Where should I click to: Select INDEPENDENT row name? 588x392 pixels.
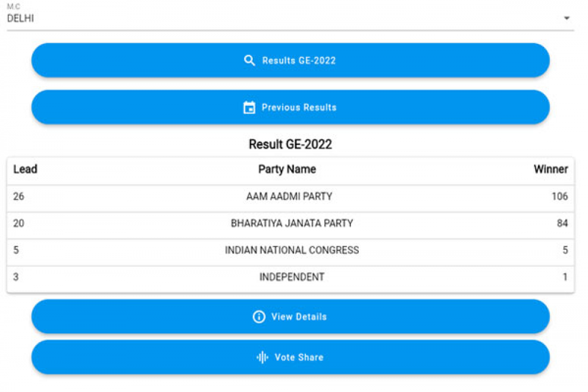(292, 277)
